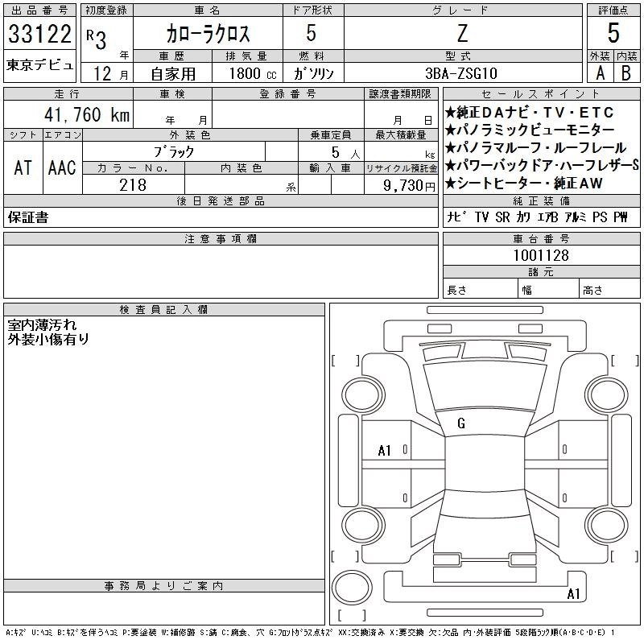Click the model code 3BA-ZSG10
Viewport: 644px width, 644px height.
point(461,73)
